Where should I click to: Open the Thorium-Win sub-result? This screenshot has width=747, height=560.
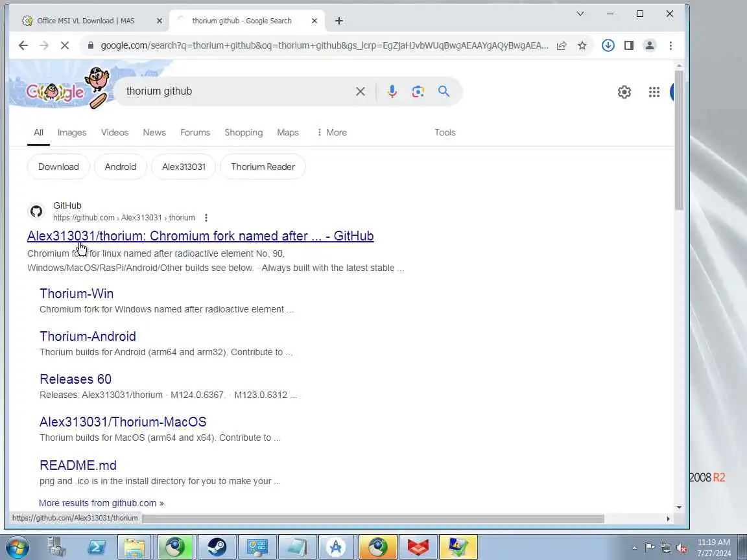coord(77,294)
